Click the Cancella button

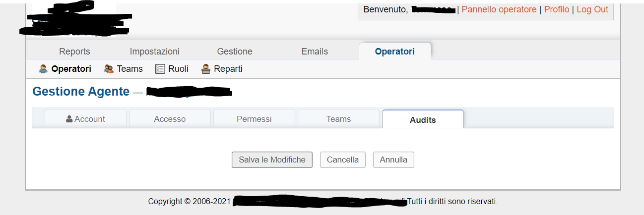pos(342,160)
